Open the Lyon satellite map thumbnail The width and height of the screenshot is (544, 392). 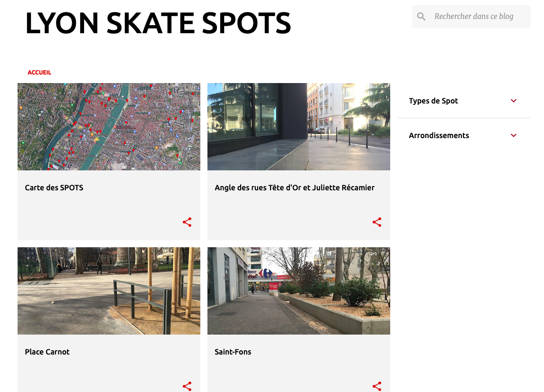pos(109,127)
